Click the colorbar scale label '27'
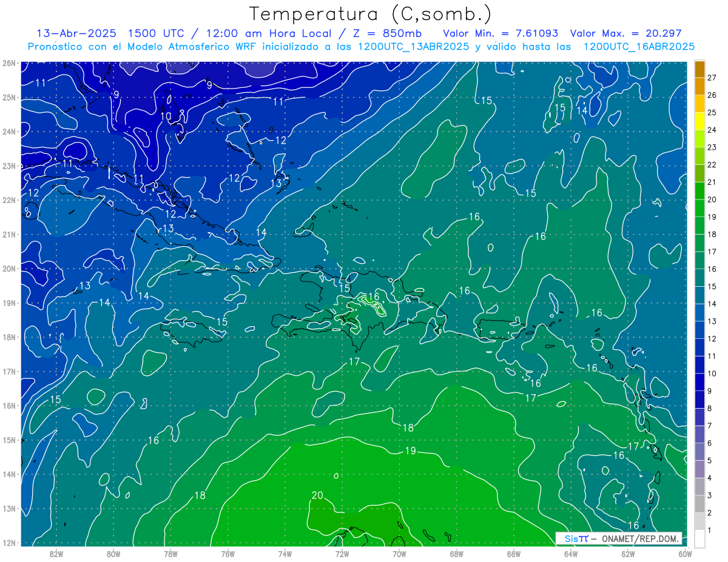This screenshot has height=562, width=728. tap(712, 78)
